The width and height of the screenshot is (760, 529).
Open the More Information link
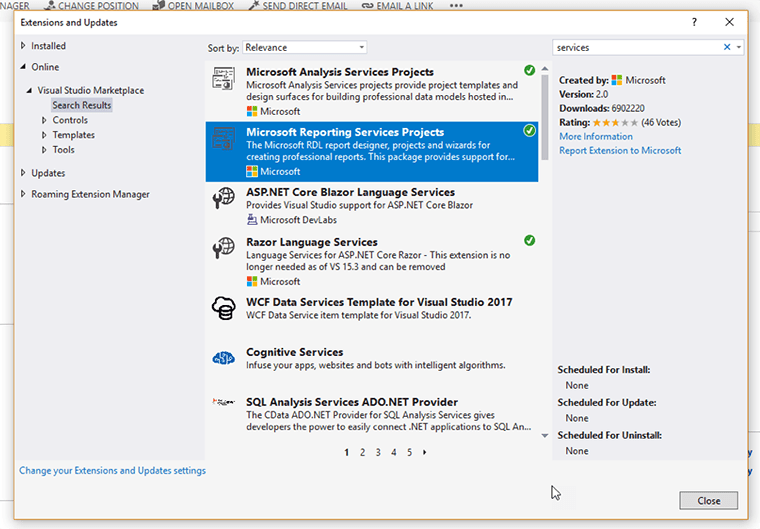pos(596,136)
